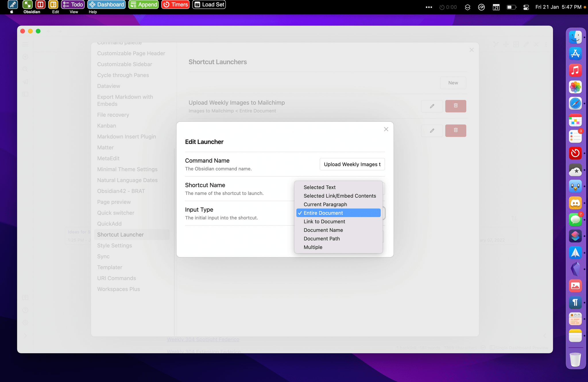Open Natural Language Dates settings
Viewport: 588px width, 382px height.
click(127, 180)
